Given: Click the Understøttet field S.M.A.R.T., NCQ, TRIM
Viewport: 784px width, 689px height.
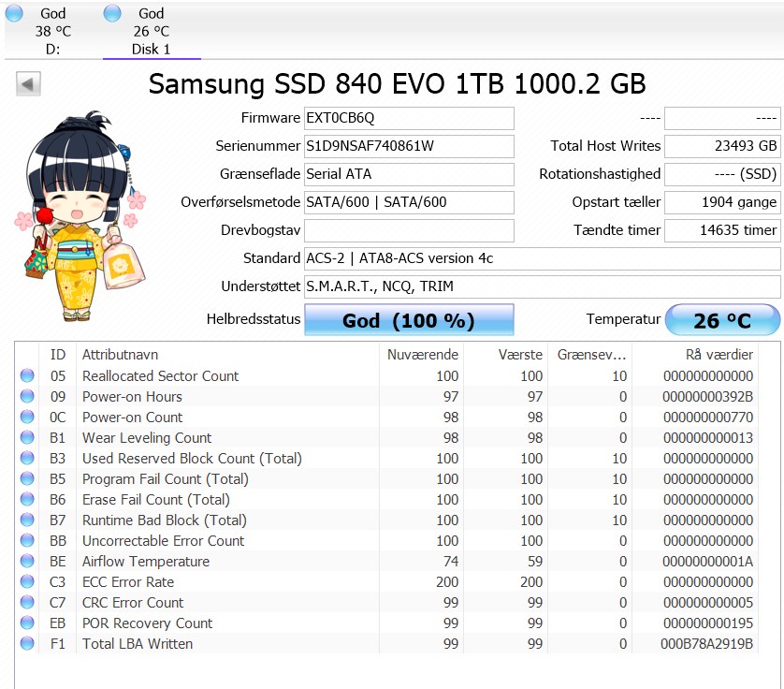Looking at the screenshot, I should (543, 286).
